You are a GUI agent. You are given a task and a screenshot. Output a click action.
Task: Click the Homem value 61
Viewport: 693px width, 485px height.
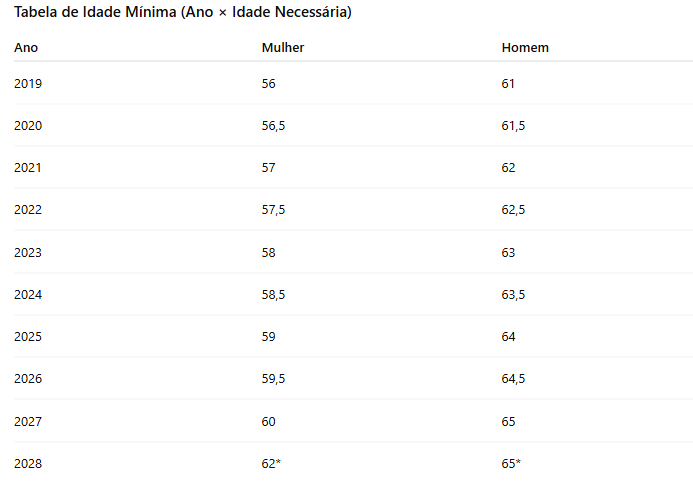point(508,84)
